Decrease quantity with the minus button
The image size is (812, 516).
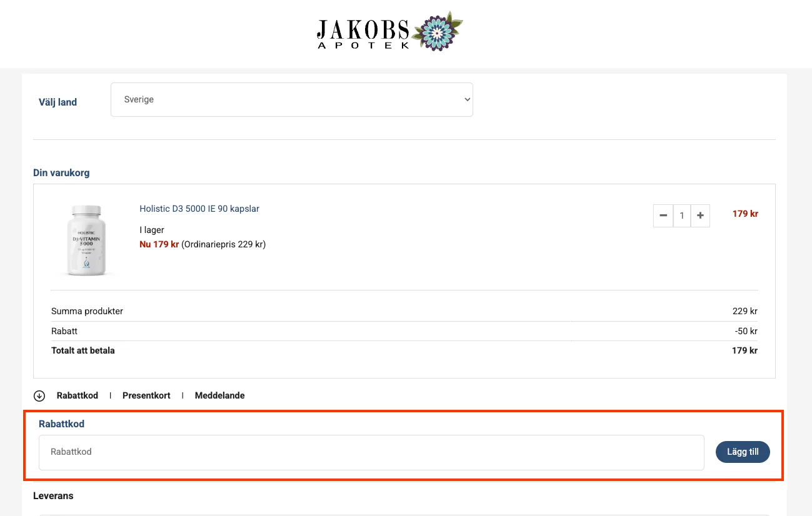663,216
